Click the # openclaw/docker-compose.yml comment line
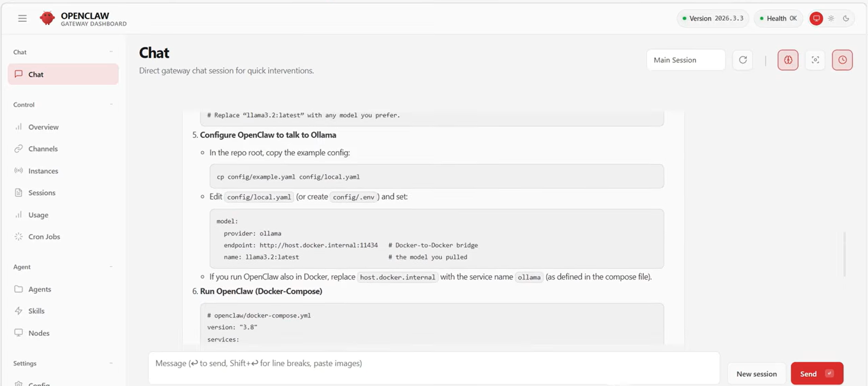Screen dimensions: 868x386 pos(259,315)
